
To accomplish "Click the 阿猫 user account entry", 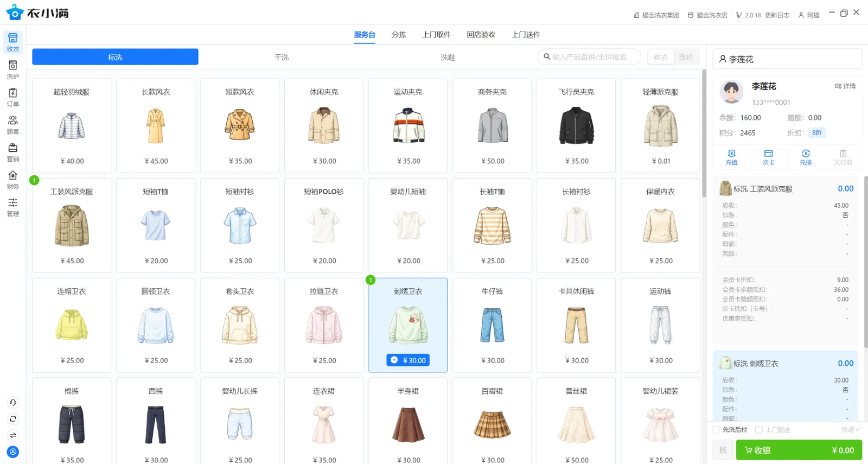I will pyautogui.click(x=809, y=15).
